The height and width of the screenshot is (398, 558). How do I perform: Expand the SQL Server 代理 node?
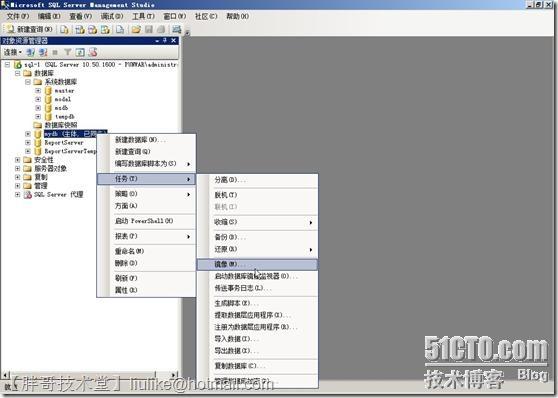point(17,194)
